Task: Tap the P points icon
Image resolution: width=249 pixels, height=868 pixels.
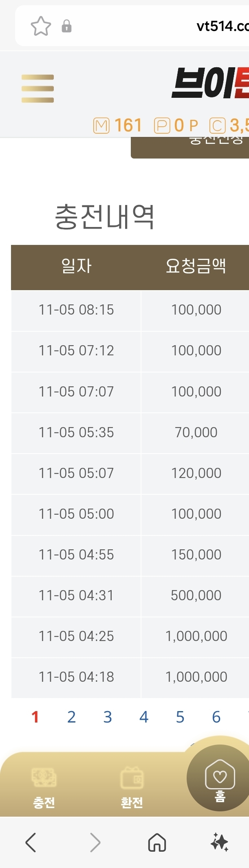Action: coord(162,126)
